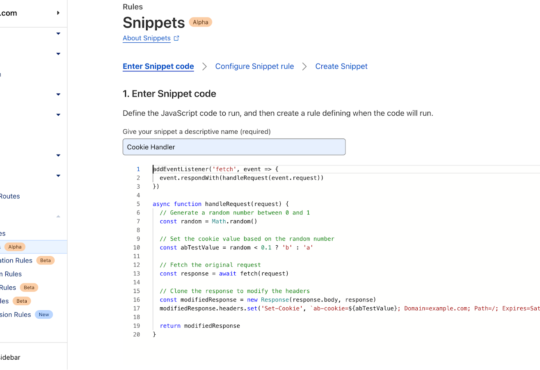The width and height of the screenshot is (540, 370).
Task: Click the Alpha badge next to Snippets title
Action: pyautogui.click(x=200, y=22)
